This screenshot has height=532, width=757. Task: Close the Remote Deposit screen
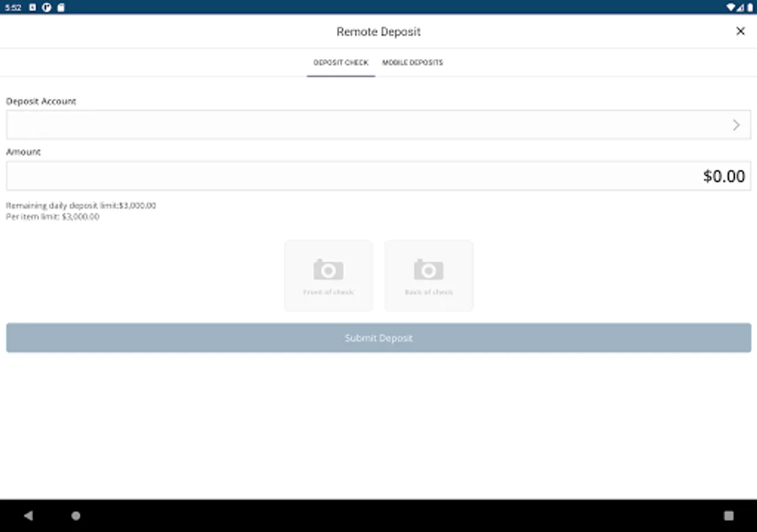point(740,31)
